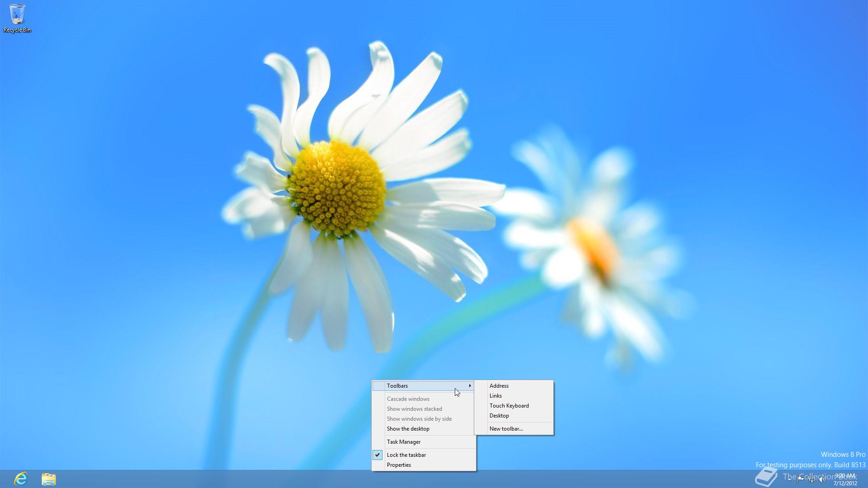Choose Show windows side by side
This screenshot has width=868, height=488.
(x=423, y=419)
